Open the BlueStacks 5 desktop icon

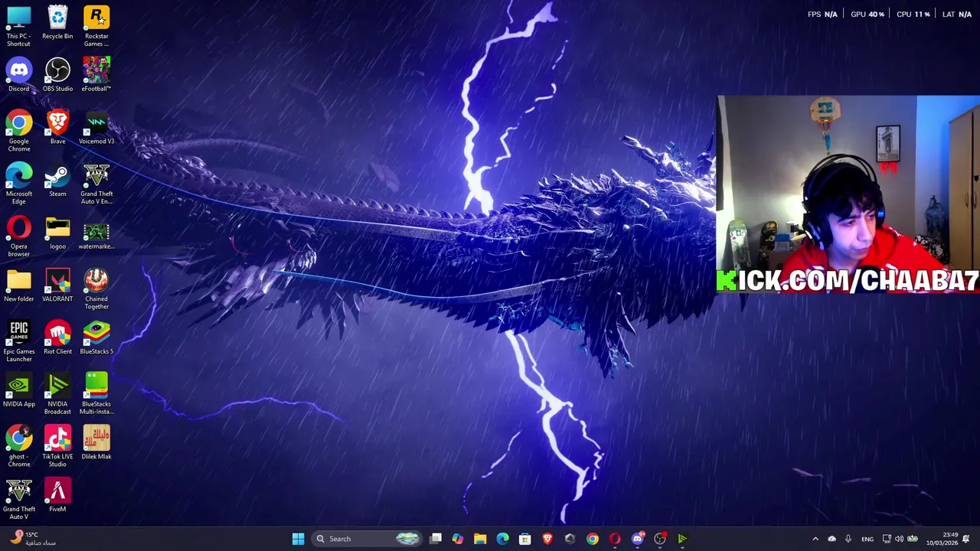click(x=96, y=338)
